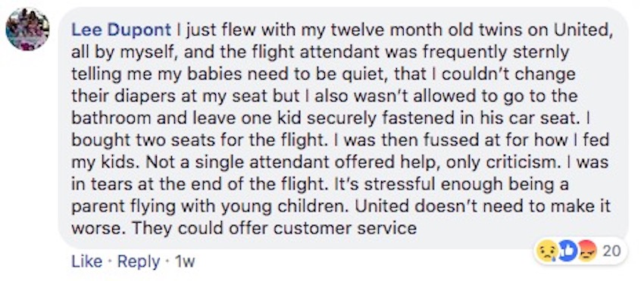This screenshot has width=644, height=281.
Task: Click the word 'diapers' in the comment
Action: tap(141, 96)
